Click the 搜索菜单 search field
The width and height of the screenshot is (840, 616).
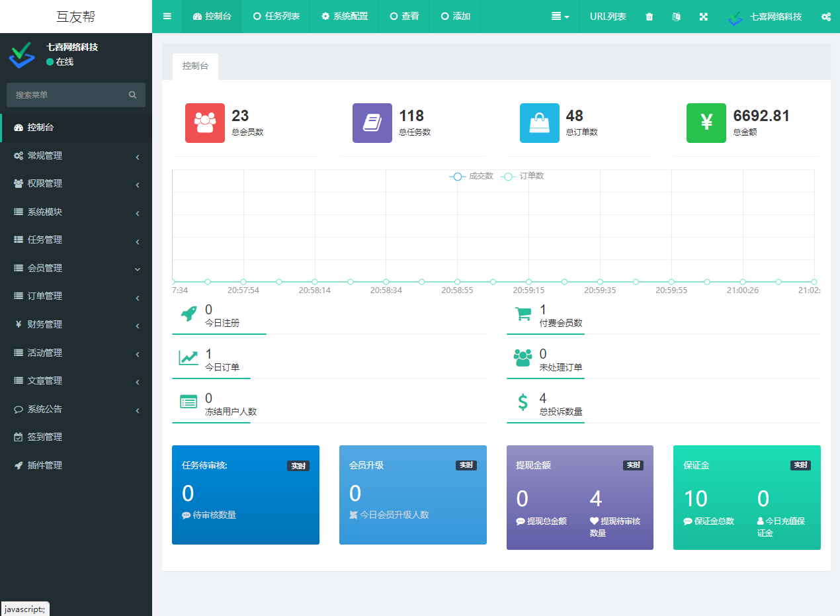click(x=69, y=95)
